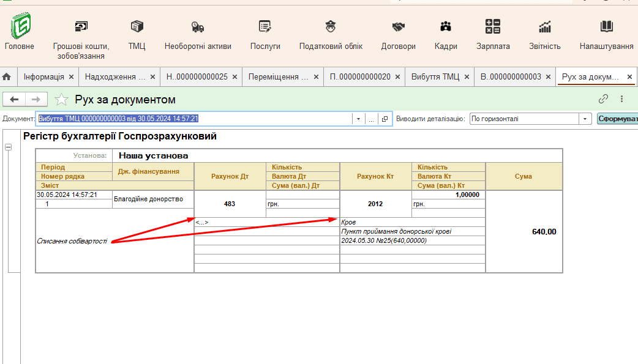638x364 pixels.
Task: Open the Виводити деталізацію dropdown
Action: point(585,119)
